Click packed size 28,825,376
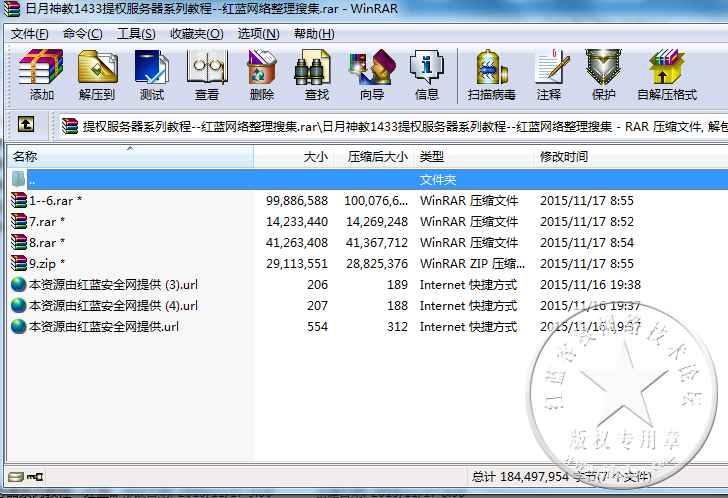The height and width of the screenshot is (498, 728). pyautogui.click(x=377, y=264)
